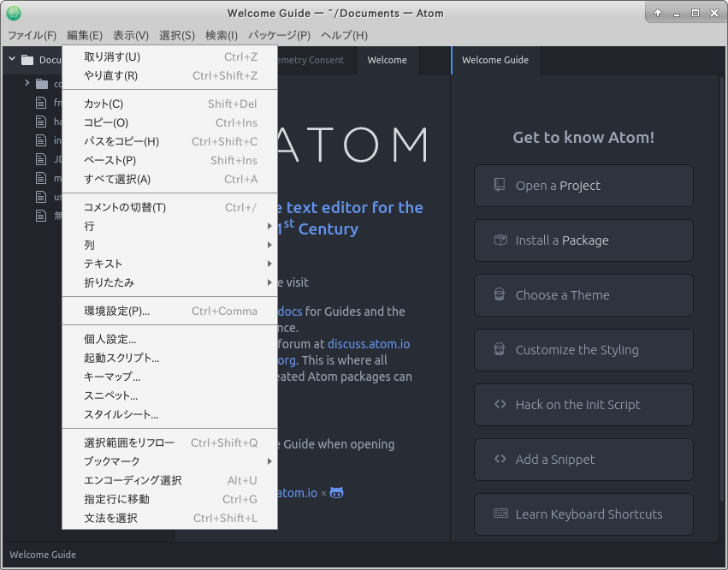Choose 指定行に移動 menu entry
This screenshot has height=570, width=728.
[x=169, y=499]
